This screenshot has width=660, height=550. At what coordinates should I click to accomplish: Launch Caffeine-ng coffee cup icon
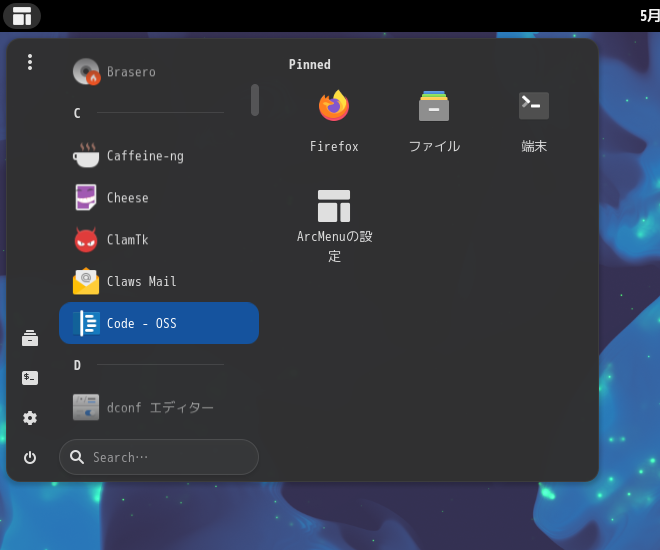point(86,156)
